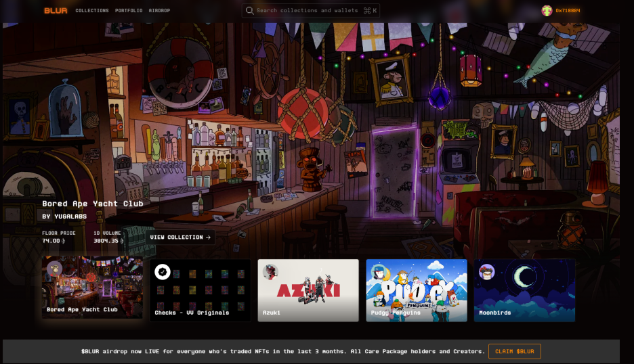Select the Bored Ape Yacht Club card
Screen dimensions: 634x364
click(92, 288)
